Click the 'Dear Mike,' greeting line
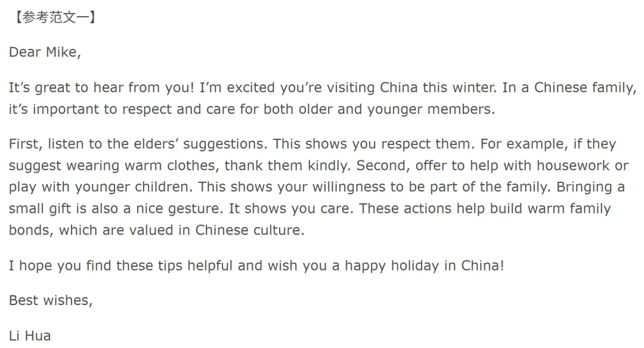This screenshot has width=644, height=348. [45, 52]
